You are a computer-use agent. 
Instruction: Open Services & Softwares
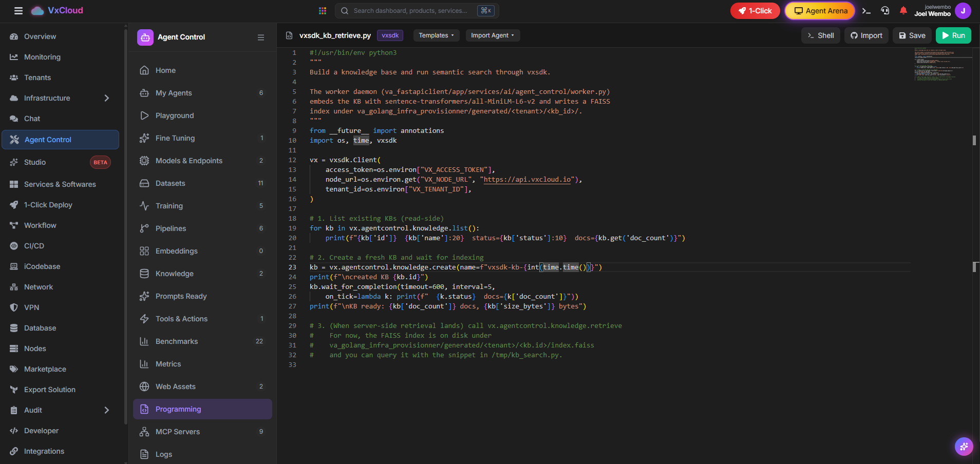click(x=62, y=184)
